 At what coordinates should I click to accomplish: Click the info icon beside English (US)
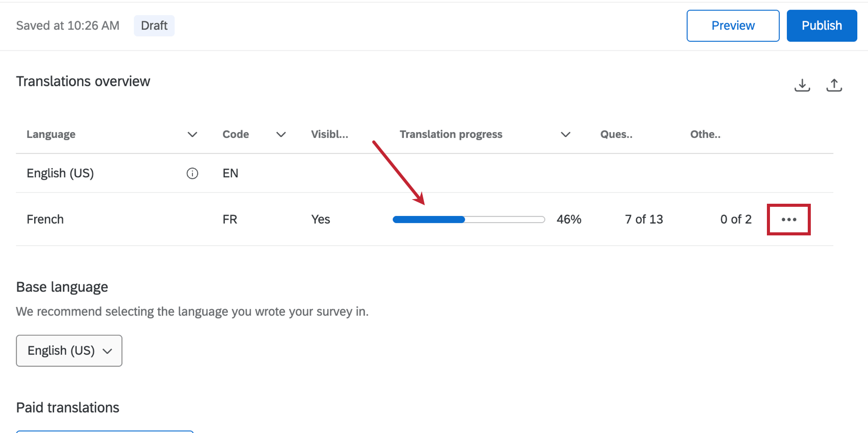coord(192,173)
